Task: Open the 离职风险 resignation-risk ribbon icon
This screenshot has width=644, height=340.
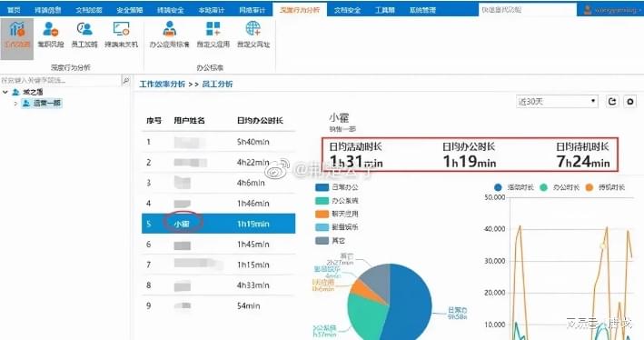Action: [51, 35]
